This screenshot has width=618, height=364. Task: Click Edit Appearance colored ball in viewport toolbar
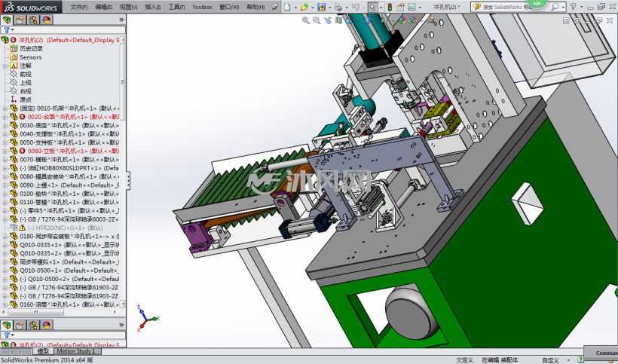(x=402, y=20)
